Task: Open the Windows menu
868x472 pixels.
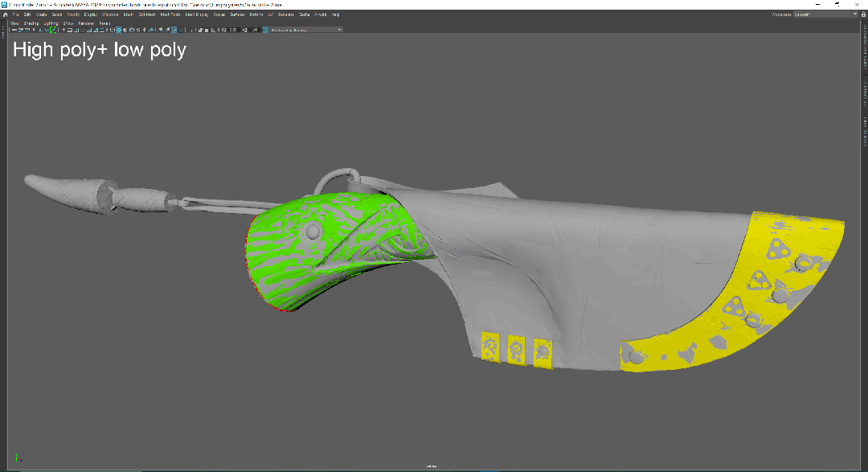Action: pyautogui.click(x=110, y=14)
